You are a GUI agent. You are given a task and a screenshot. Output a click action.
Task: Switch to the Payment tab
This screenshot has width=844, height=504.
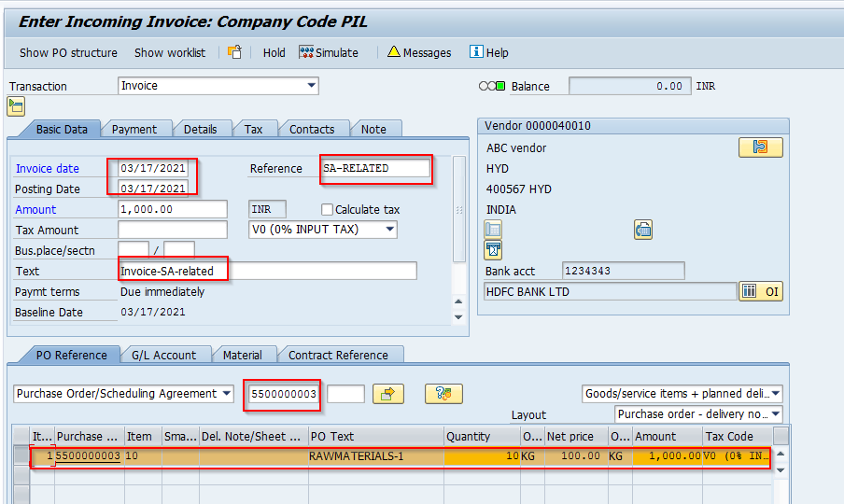134,129
